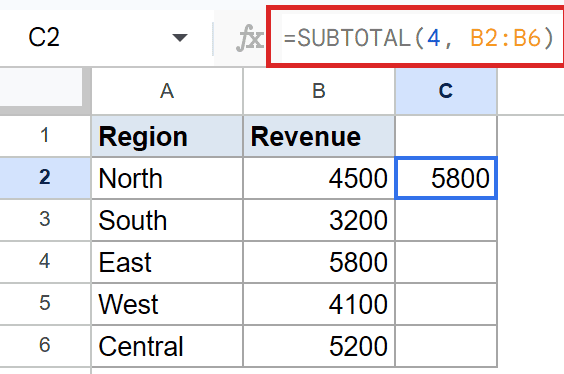
Task: Select row 3 header
Action: click(x=45, y=220)
